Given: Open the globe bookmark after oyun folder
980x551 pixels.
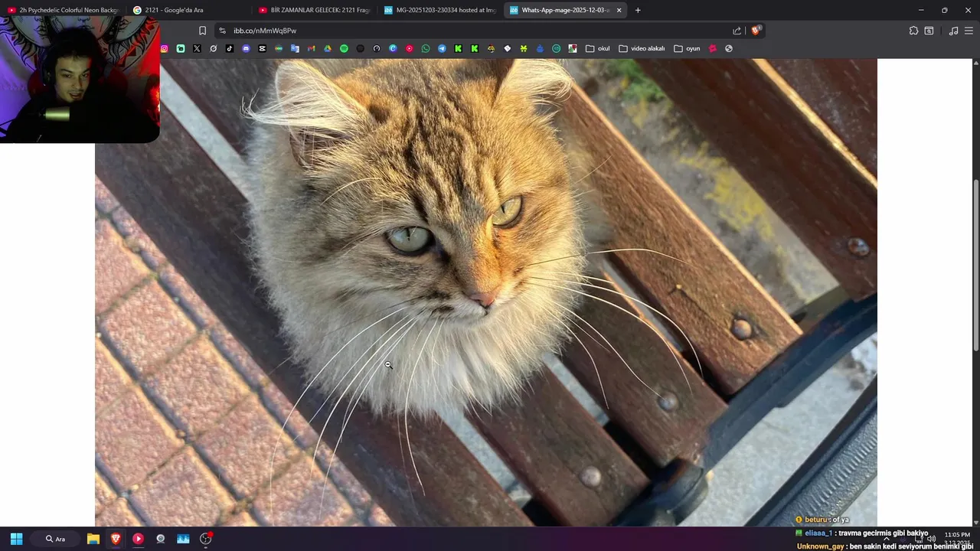Looking at the screenshot, I should (729, 48).
